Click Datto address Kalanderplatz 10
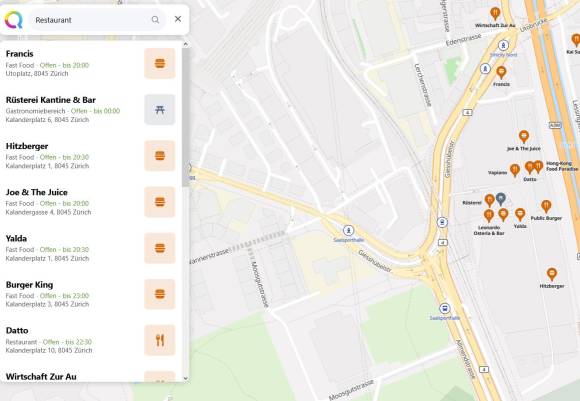Viewport: 580px width, 401px height. (x=49, y=350)
